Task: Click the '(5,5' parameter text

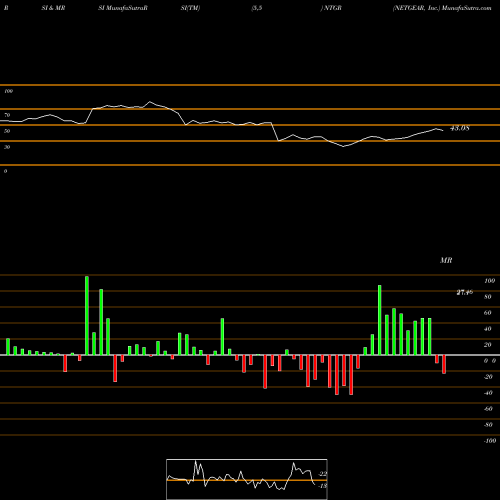Action: coord(257,8)
